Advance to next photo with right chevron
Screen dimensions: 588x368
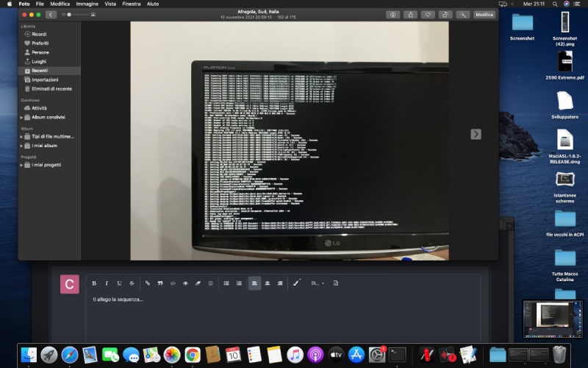tap(476, 134)
